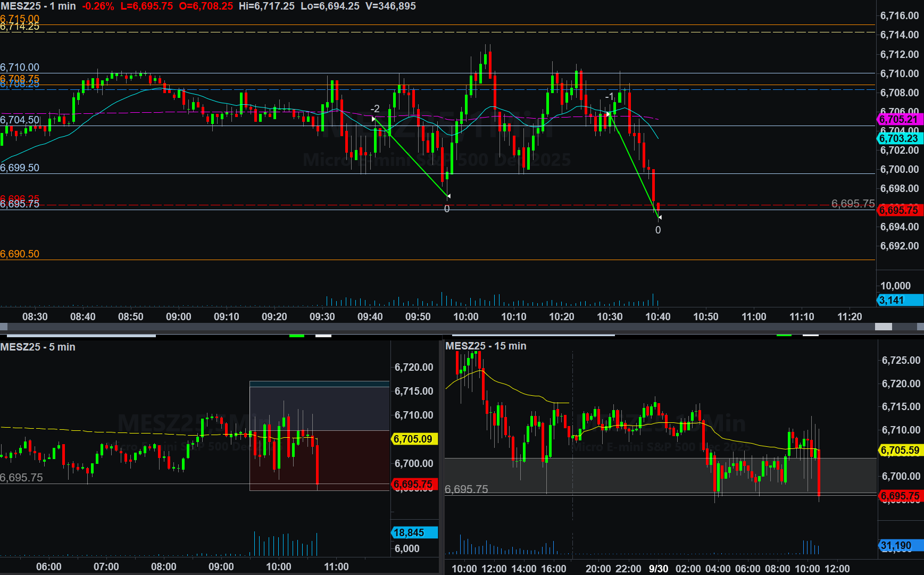This screenshot has width=924, height=575.
Task: Select the 6,699.50 horizontal level label
Action: [x=20, y=168]
